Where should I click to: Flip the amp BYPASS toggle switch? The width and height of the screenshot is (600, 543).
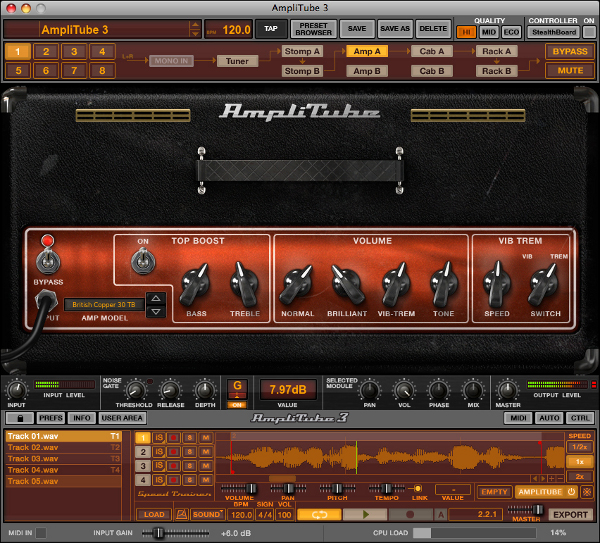pyautogui.click(x=45, y=263)
